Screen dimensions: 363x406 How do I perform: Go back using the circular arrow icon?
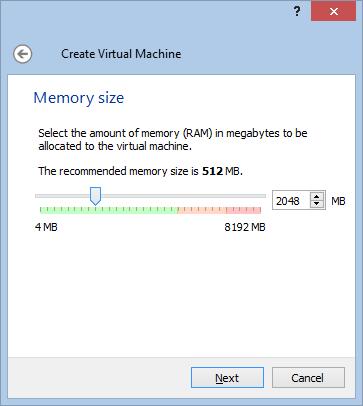[23, 54]
